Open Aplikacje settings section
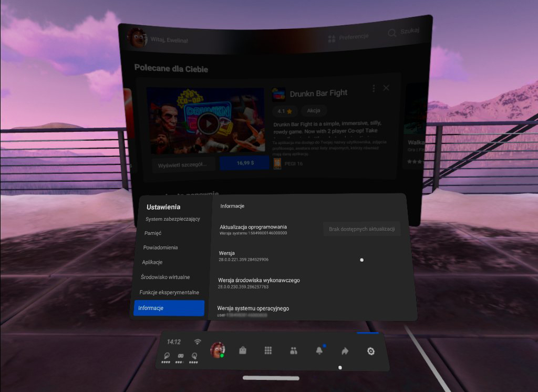 click(x=152, y=262)
